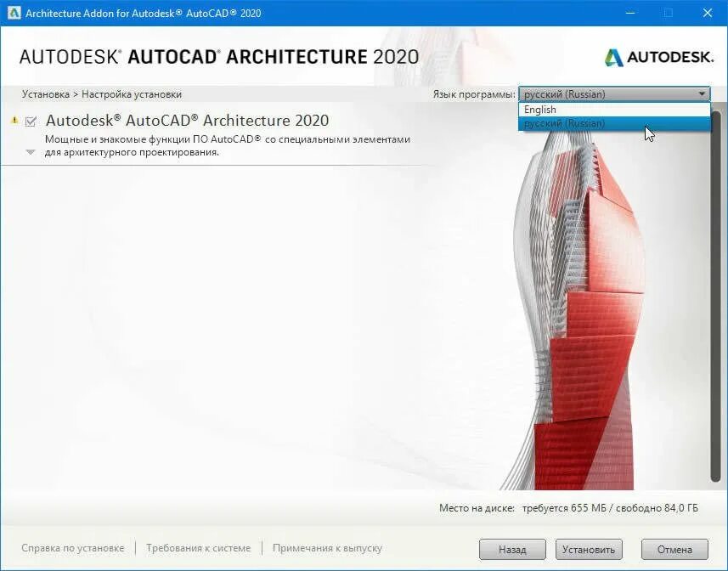Click the installer app icon in title bar

coord(14,13)
